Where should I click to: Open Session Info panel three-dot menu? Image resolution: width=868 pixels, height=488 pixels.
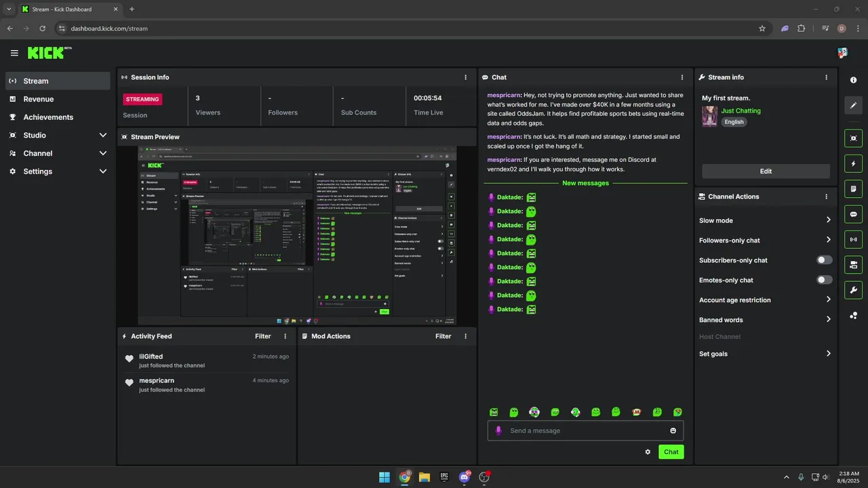coord(465,77)
